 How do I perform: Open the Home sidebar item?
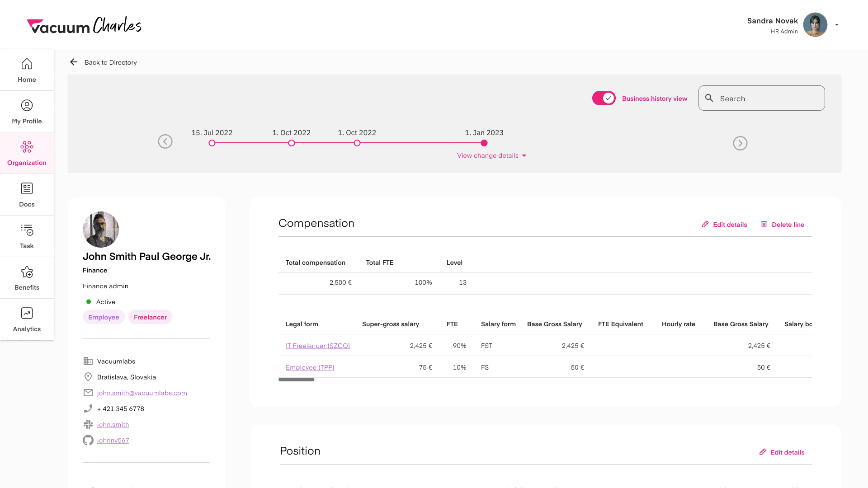[27, 70]
